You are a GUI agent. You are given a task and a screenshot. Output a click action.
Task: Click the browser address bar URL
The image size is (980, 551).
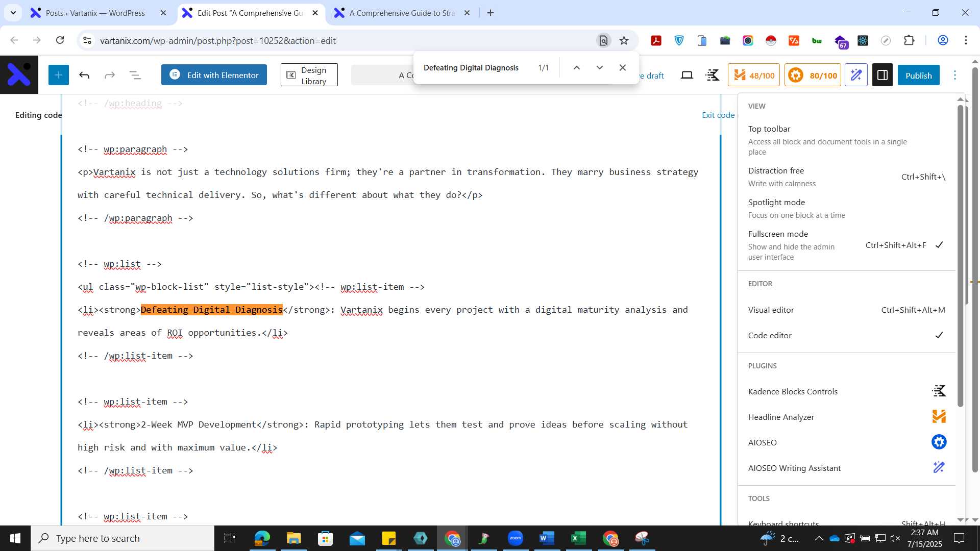[218, 40]
